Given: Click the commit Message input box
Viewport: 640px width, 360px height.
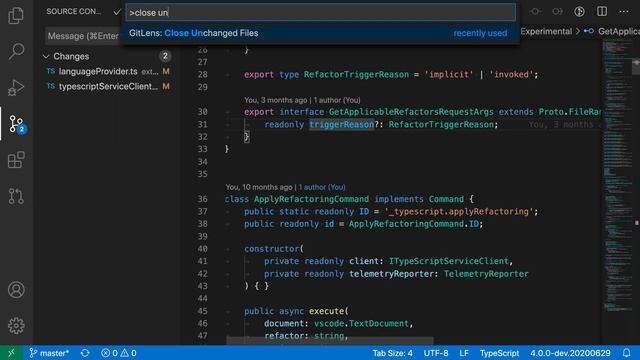Looking at the screenshot, I should [x=83, y=36].
